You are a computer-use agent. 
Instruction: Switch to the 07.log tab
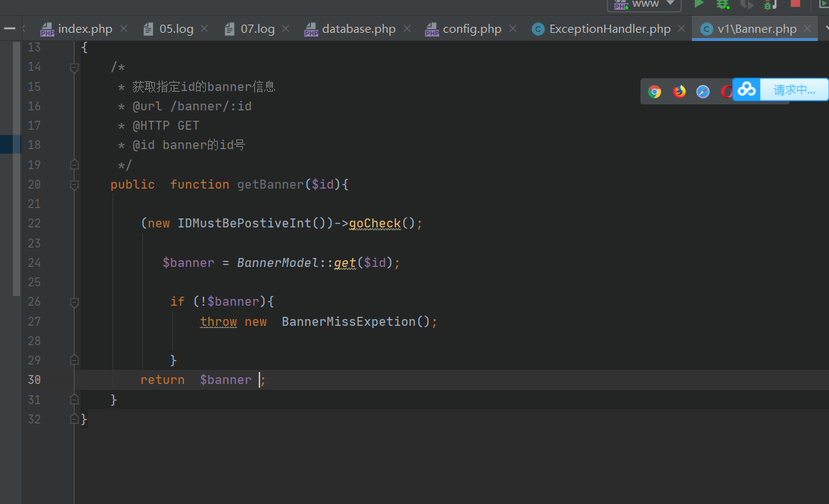coord(257,29)
